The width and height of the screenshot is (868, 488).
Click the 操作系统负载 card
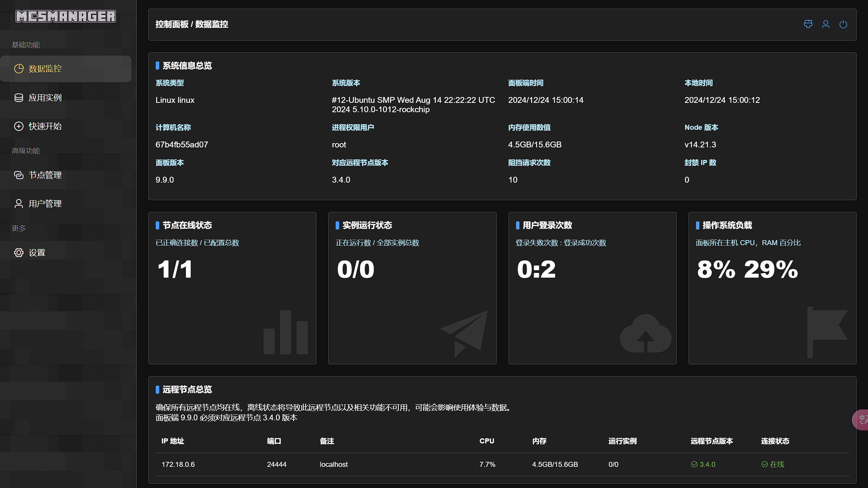(x=772, y=288)
